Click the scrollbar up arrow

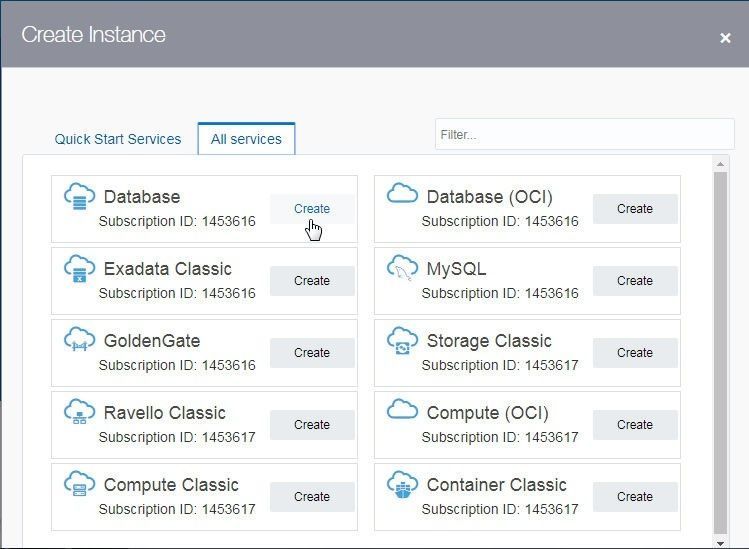[x=720, y=164]
